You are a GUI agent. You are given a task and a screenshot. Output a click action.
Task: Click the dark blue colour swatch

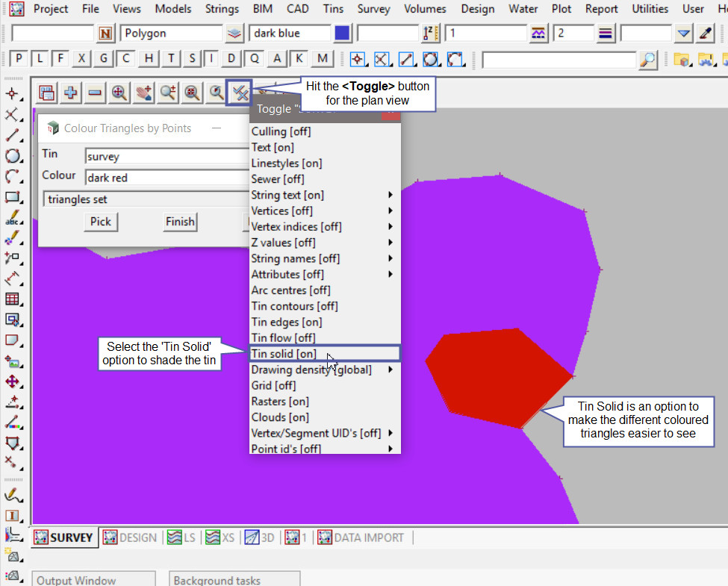click(x=342, y=34)
